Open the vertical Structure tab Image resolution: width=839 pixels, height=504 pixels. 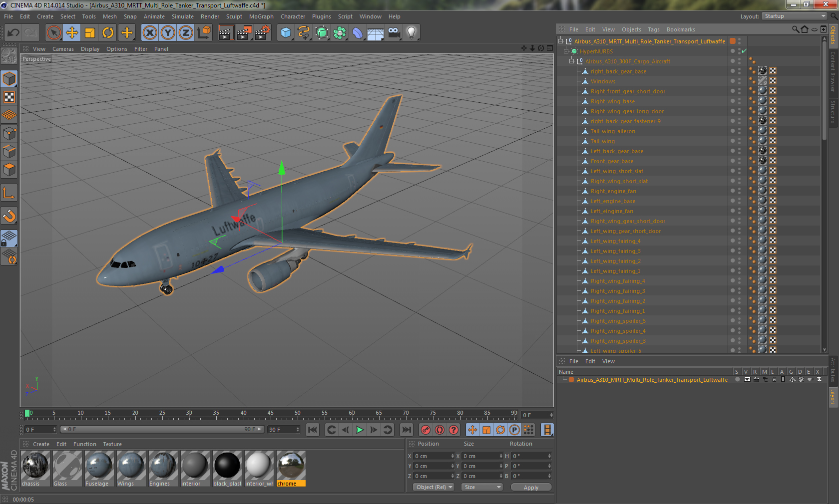(x=833, y=112)
